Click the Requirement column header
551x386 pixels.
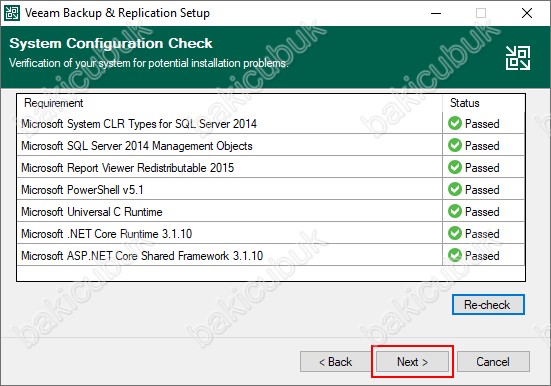pyautogui.click(x=229, y=103)
